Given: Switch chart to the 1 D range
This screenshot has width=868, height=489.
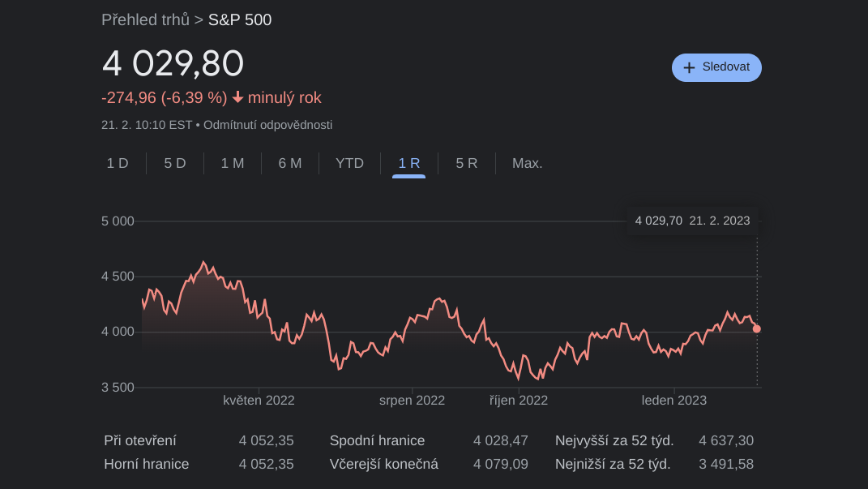Looking at the screenshot, I should point(118,163).
